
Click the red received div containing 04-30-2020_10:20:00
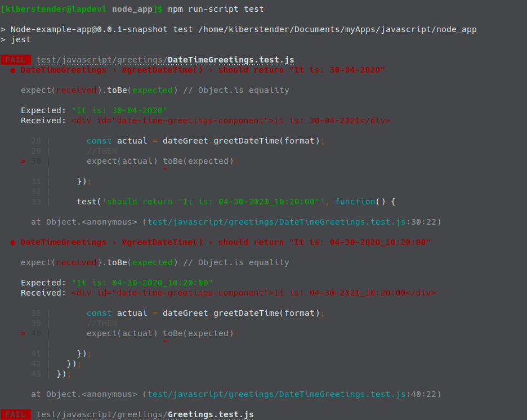click(253, 293)
